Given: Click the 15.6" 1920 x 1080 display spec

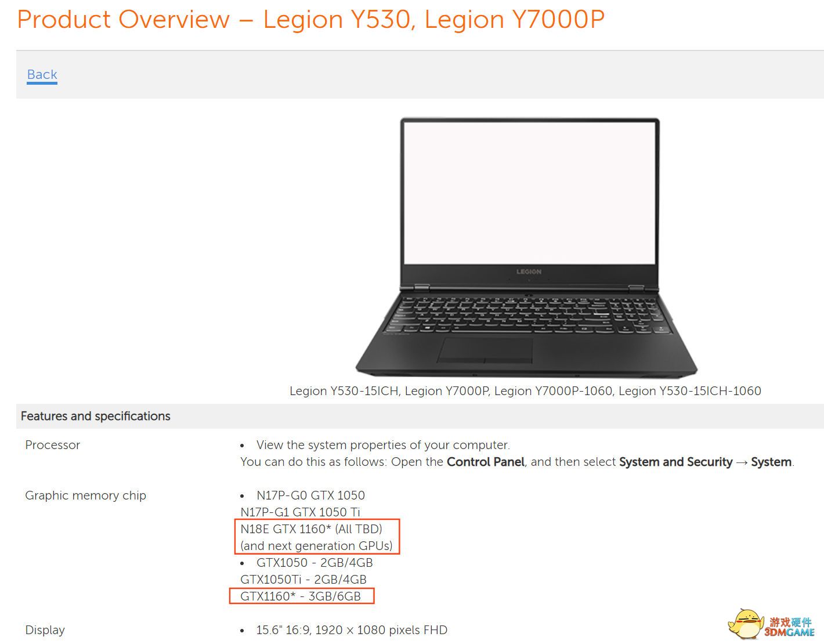Looking at the screenshot, I should point(352,630).
